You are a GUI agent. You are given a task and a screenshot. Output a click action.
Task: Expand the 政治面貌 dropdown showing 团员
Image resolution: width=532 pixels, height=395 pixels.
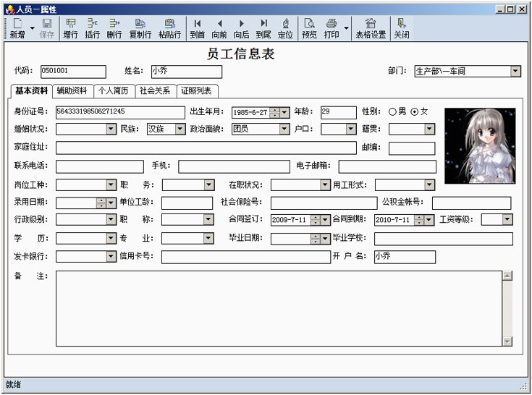click(284, 129)
